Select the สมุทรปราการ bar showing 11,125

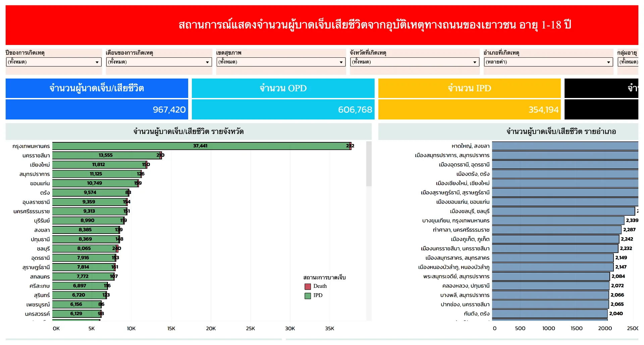tap(96, 174)
